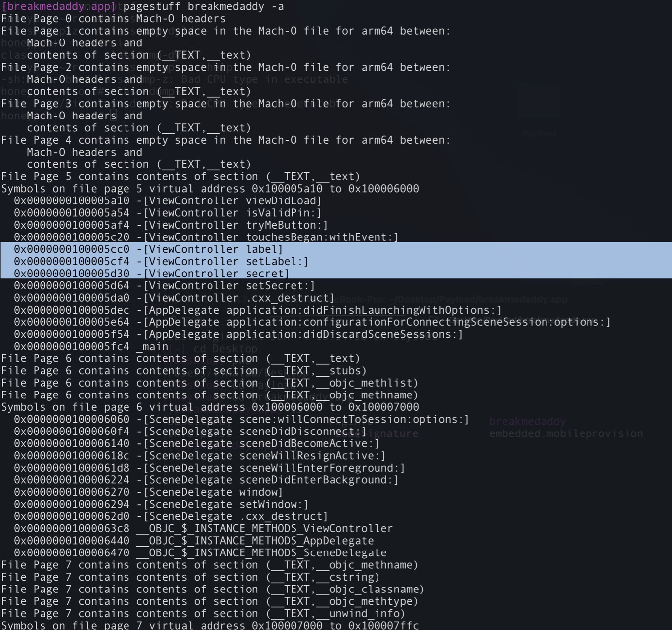Screen dimensions: 672x630
Task: Click 'File Page 7' line for __unwind_info
Action: click(x=203, y=614)
